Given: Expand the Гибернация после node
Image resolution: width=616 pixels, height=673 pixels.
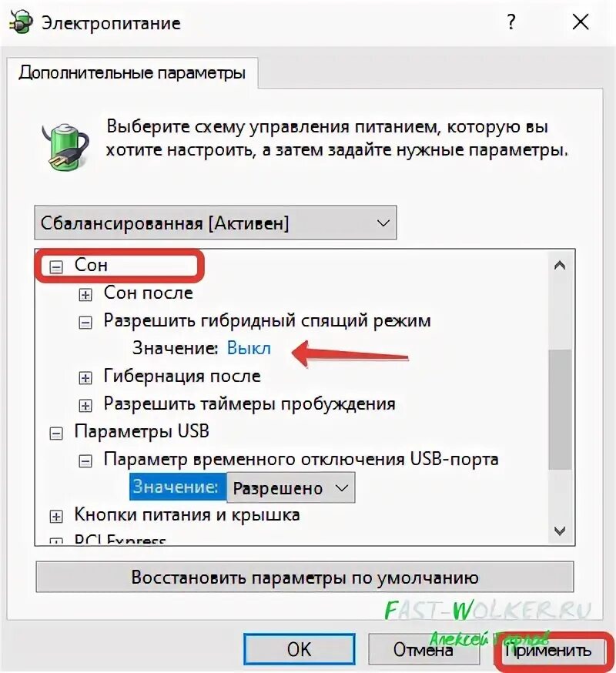Looking at the screenshot, I should pyautogui.click(x=85, y=378).
